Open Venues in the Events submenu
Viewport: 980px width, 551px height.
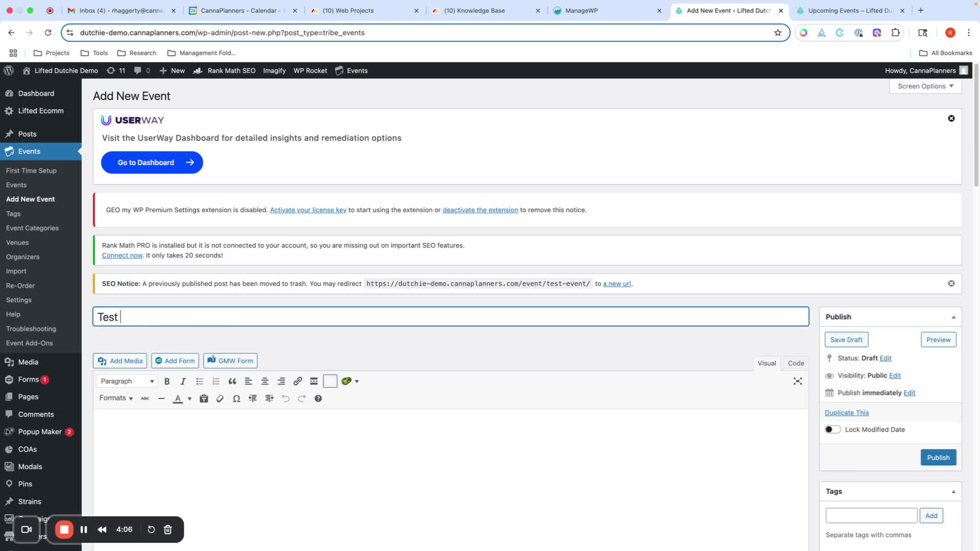[17, 243]
